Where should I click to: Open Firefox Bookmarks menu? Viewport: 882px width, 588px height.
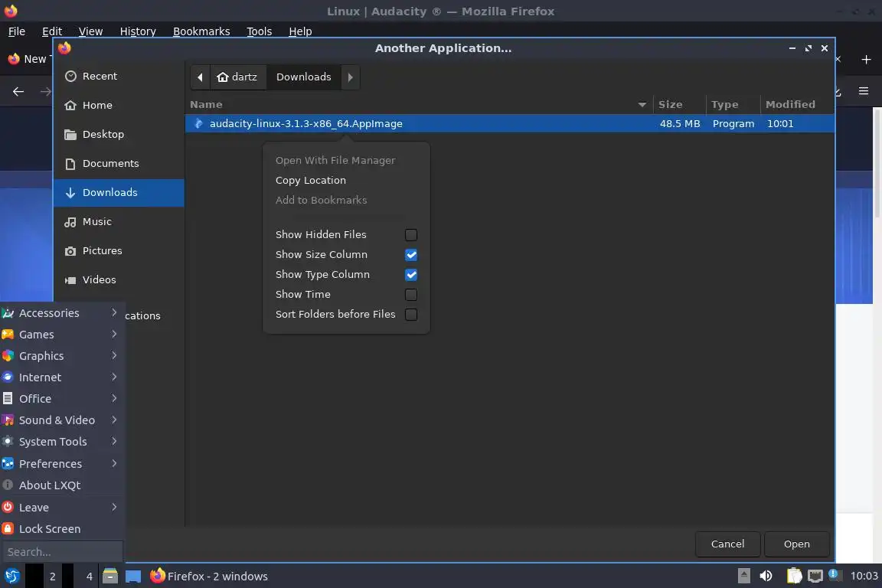point(201,31)
